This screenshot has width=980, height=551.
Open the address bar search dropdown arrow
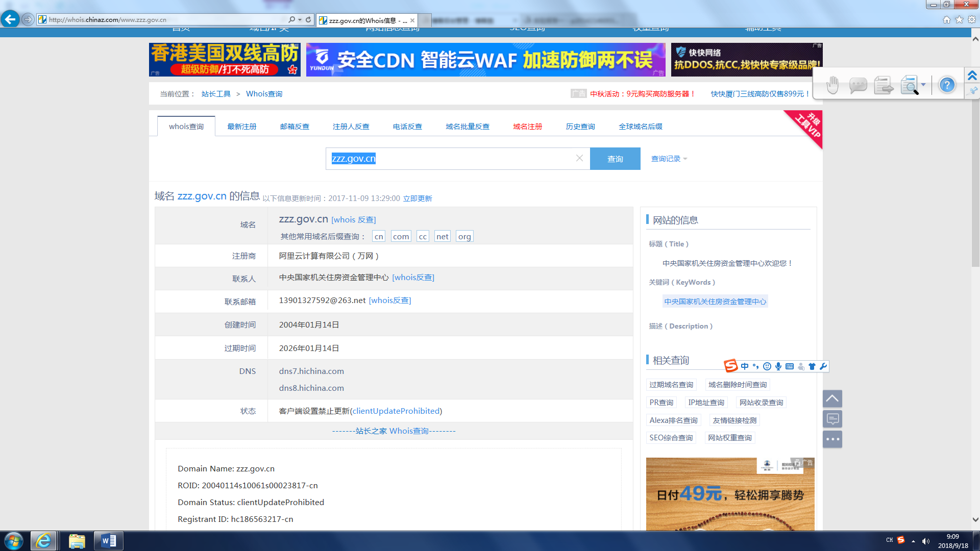point(300,19)
